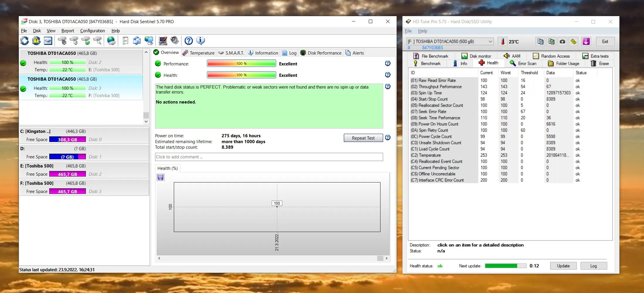Click the camera screenshot icon in HD Tune

pos(562,42)
